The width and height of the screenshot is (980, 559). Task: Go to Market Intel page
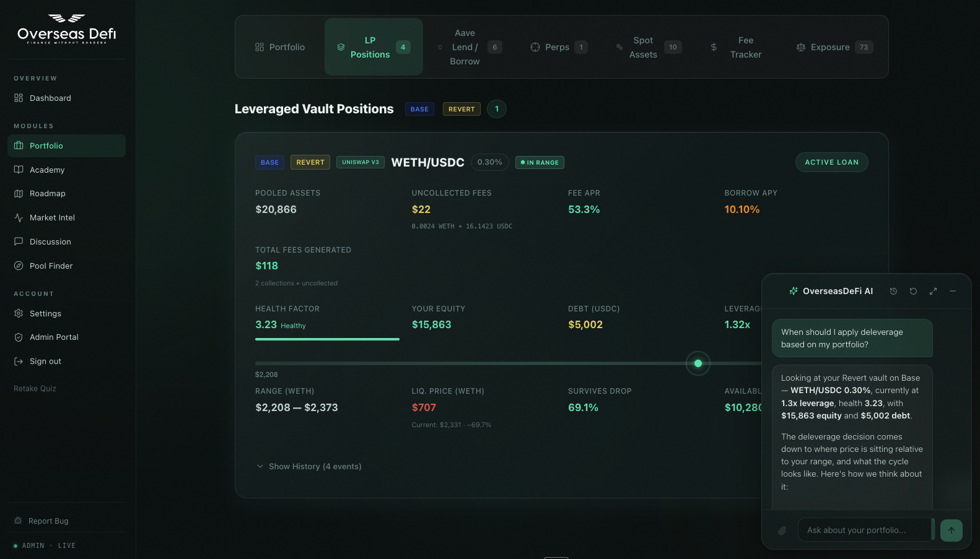(66, 218)
